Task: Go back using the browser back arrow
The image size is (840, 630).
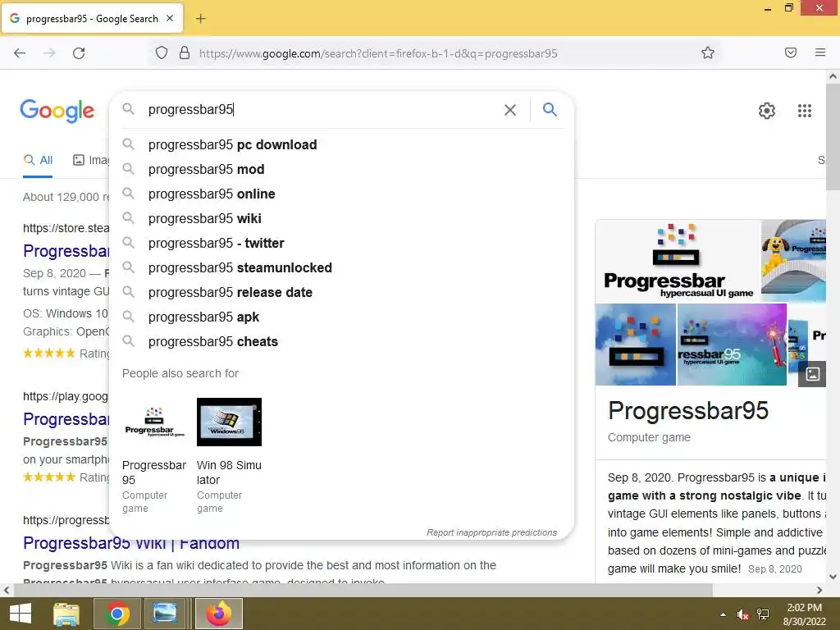Action: coord(20,53)
